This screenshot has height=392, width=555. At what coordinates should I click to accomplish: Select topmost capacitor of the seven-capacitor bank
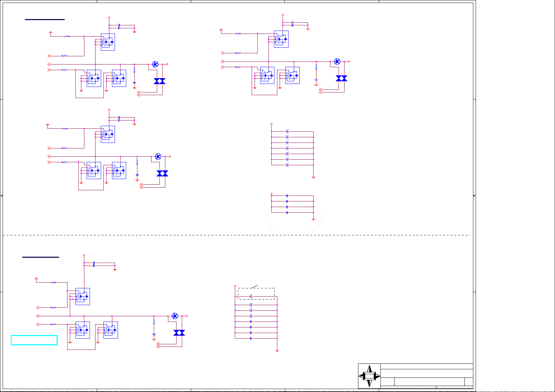click(x=288, y=132)
